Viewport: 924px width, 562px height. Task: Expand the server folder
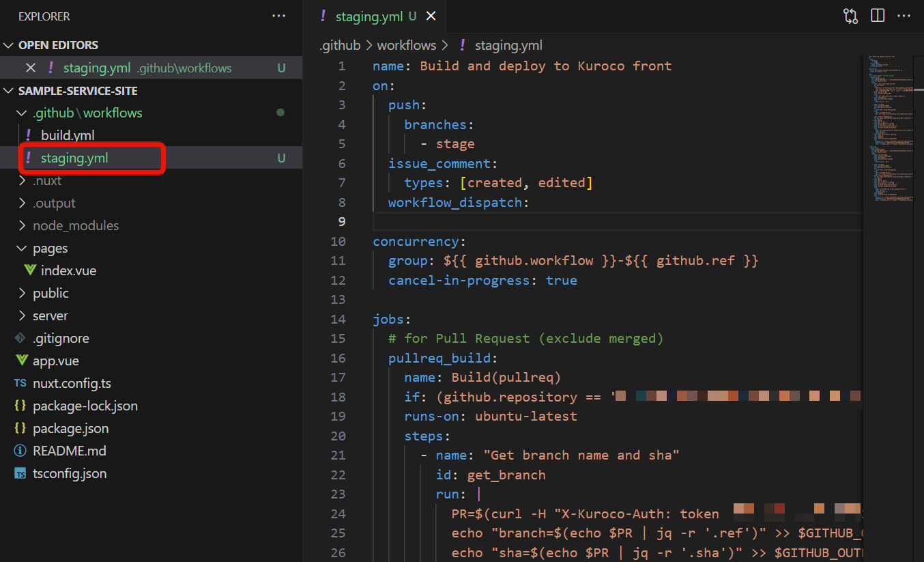[x=23, y=315]
